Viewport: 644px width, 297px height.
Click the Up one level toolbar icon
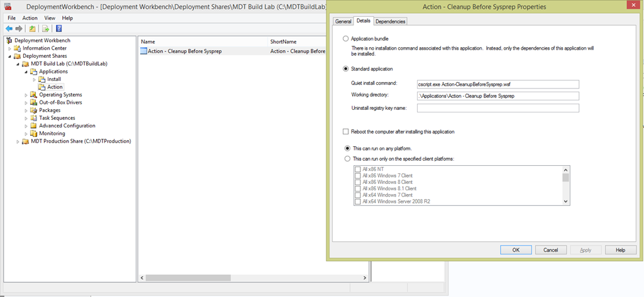33,29
